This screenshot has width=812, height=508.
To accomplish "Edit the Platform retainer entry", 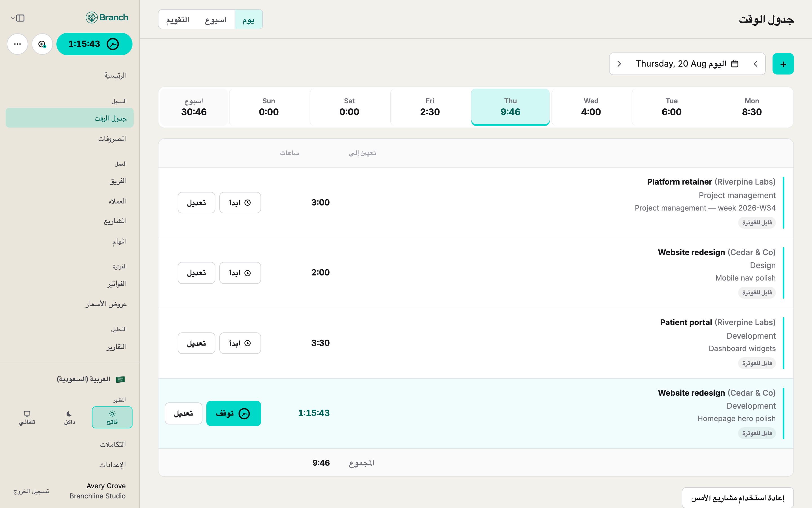I will pyautogui.click(x=196, y=203).
